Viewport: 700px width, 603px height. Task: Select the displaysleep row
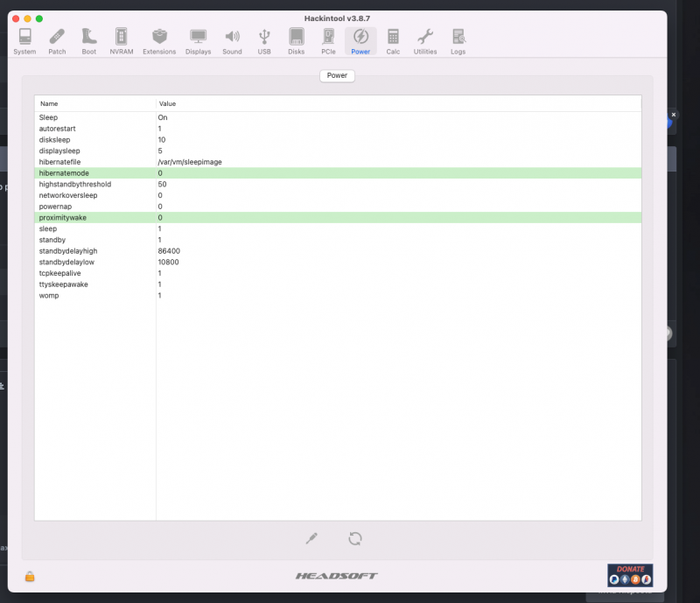pyautogui.click(x=338, y=151)
